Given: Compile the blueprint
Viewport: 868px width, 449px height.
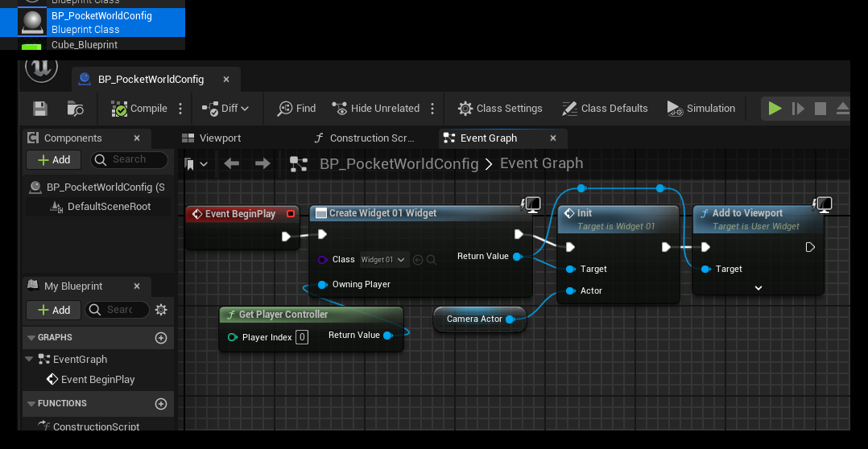Looking at the screenshot, I should 139,109.
